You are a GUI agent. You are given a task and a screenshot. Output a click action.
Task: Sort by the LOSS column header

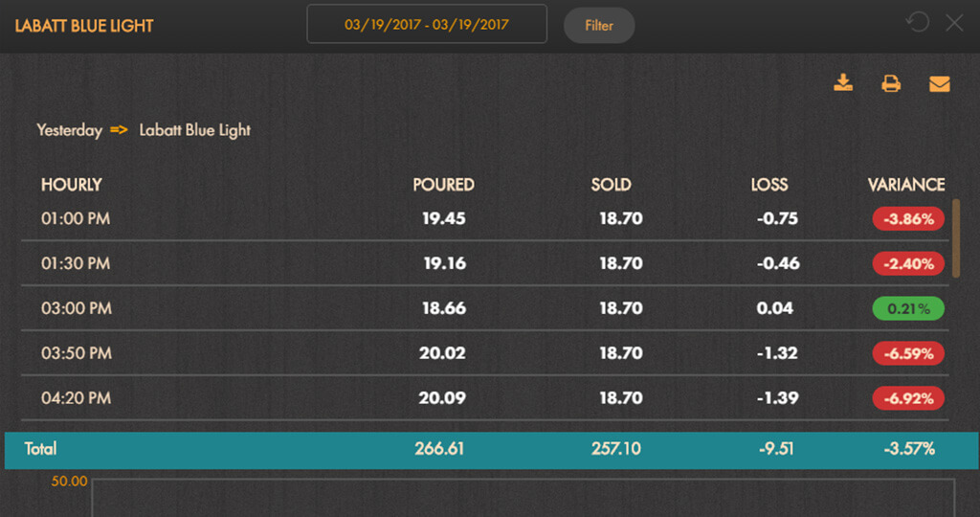(x=768, y=185)
